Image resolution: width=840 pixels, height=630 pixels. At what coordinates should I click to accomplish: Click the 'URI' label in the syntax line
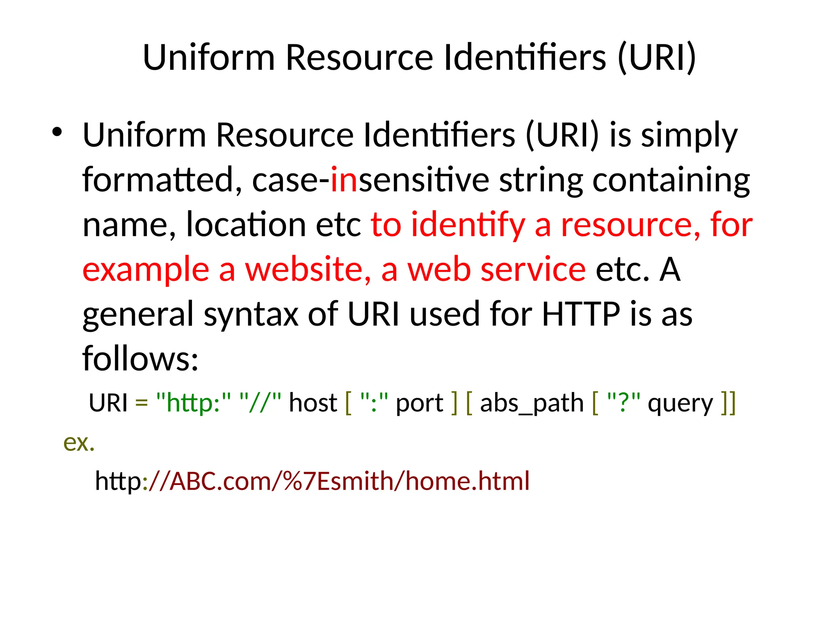point(108,403)
